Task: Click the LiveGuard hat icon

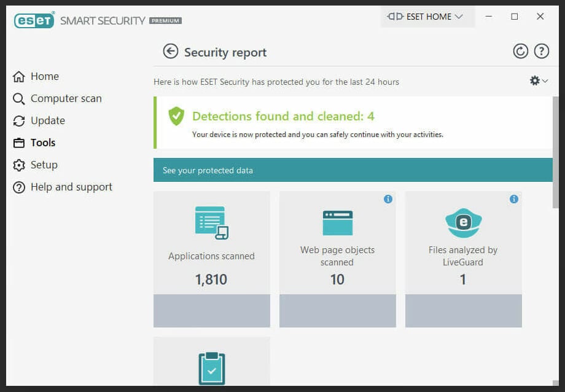Action: pos(464,223)
